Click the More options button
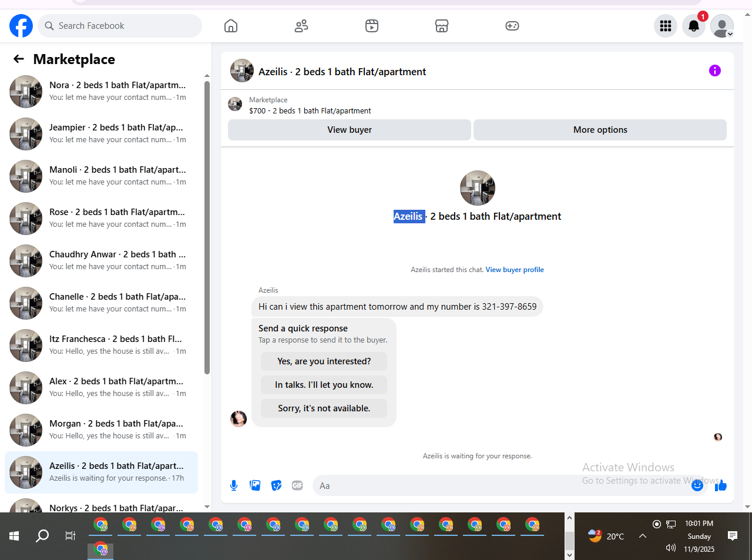 (600, 130)
